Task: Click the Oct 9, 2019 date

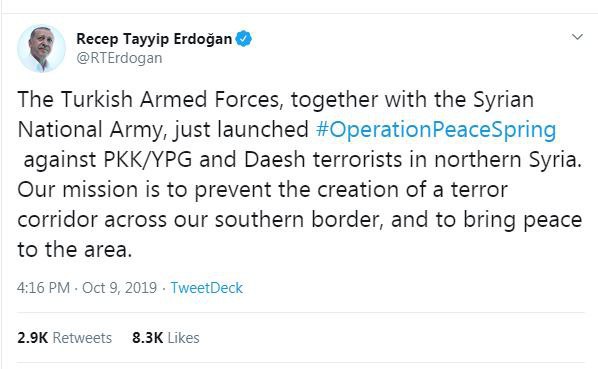Action: [x=119, y=288]
